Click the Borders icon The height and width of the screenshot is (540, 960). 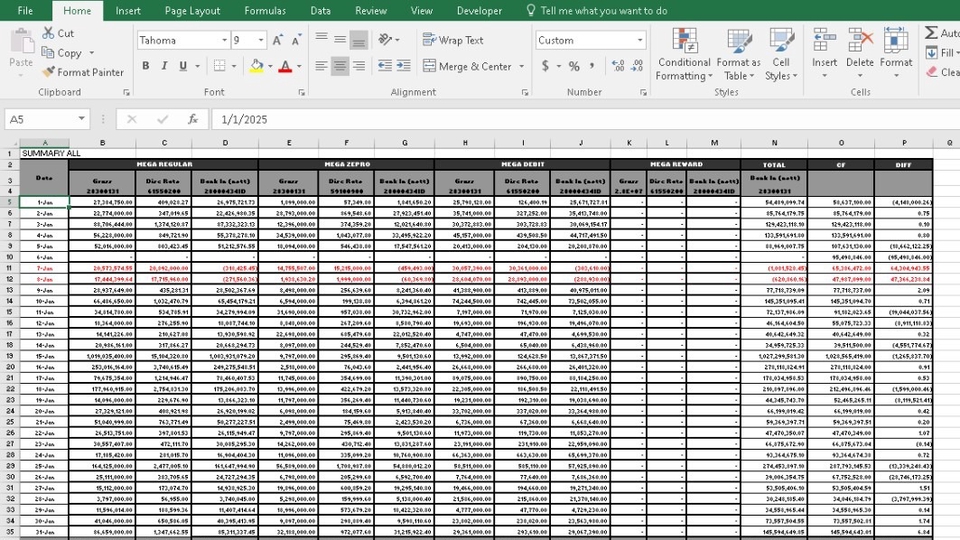[219, 66]
